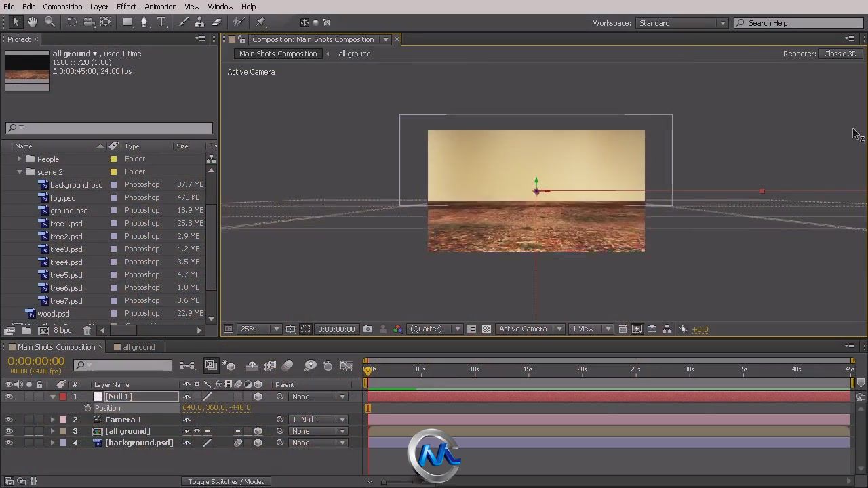Select the Roto Brush tool
The image size is (868, 488).
pos(239,22)
